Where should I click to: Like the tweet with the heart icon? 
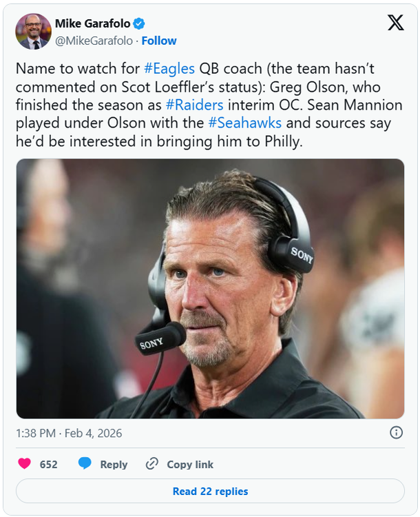[x=25, y=464]
